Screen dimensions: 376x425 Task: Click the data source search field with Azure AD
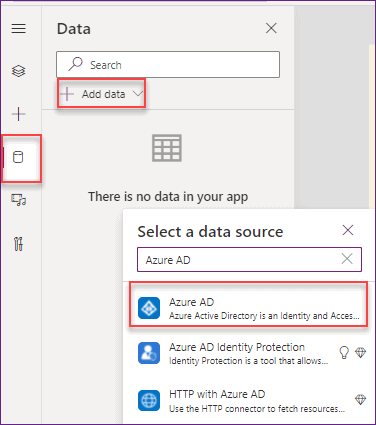[249, 259]
